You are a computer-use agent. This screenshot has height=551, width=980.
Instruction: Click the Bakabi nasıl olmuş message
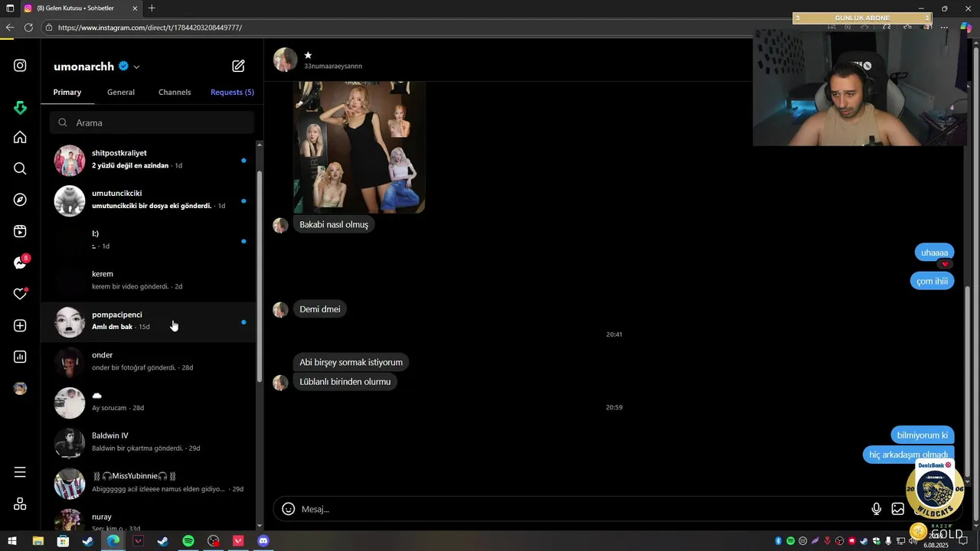click(x=334, y=225)
